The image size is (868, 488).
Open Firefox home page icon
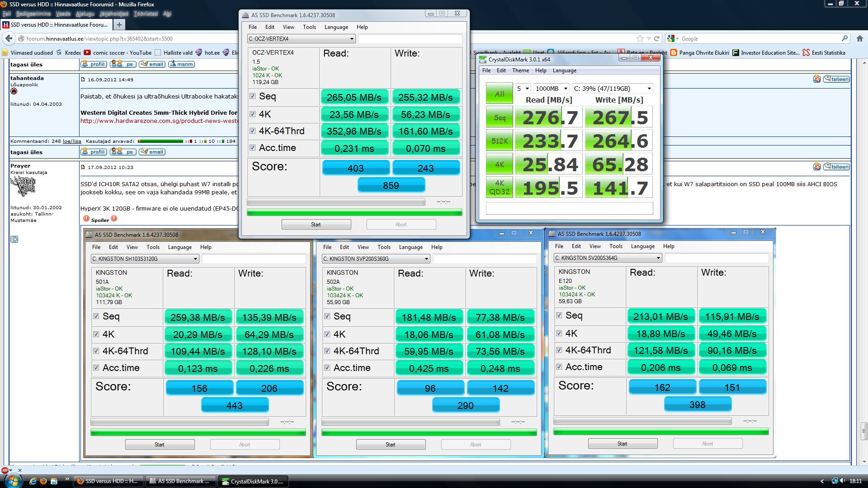pyautogui.click(x=859, y=39)
